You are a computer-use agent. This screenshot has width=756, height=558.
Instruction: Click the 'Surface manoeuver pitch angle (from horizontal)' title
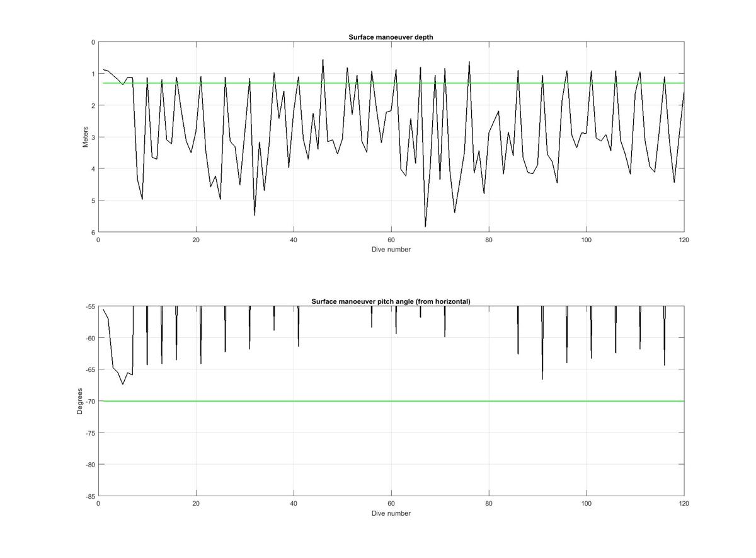(x=391, y=301)
